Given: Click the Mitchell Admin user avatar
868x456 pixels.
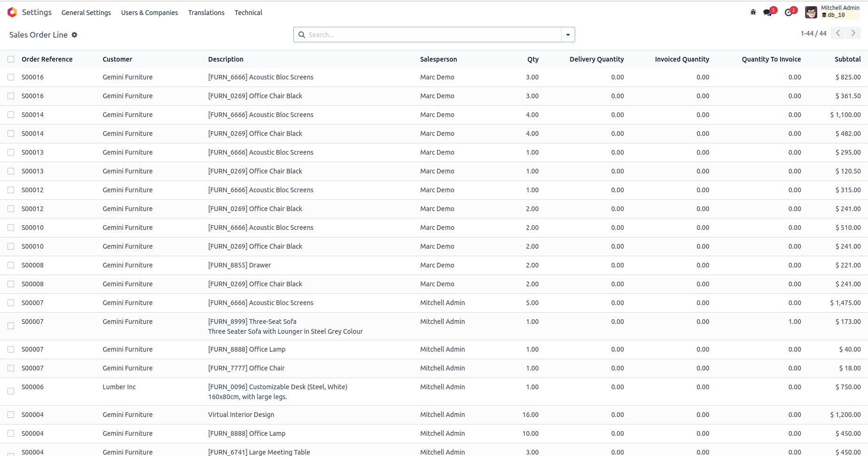Looking at the screenshot, I should (x=811, y=12).
